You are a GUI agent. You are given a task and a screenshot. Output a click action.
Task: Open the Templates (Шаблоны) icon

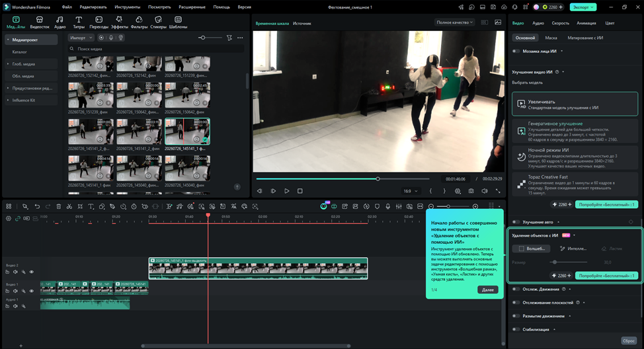pos(178,22)
